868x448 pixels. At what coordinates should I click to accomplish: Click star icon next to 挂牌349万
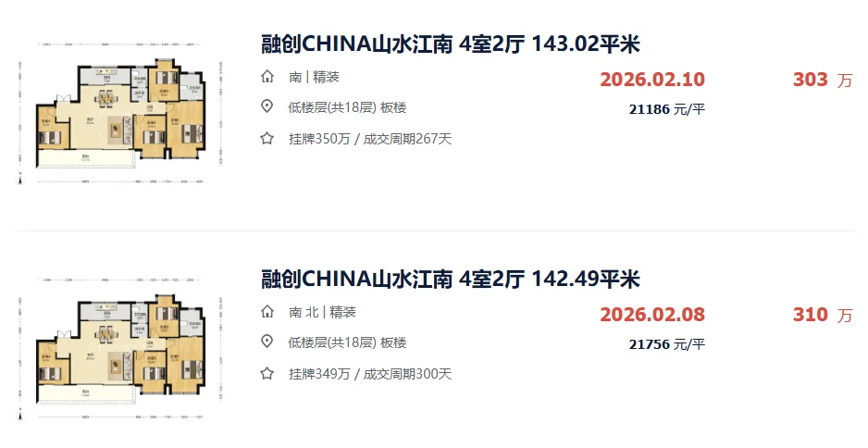[267, 374]
